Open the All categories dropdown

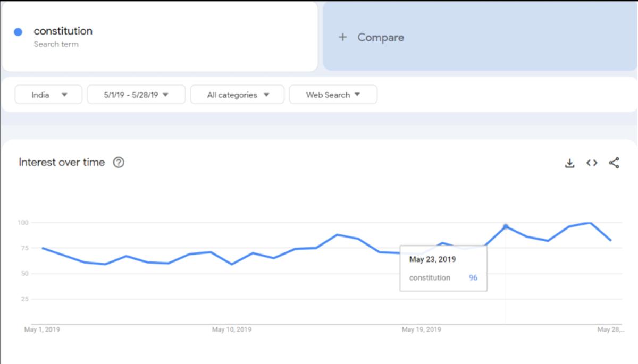(237, 95)
